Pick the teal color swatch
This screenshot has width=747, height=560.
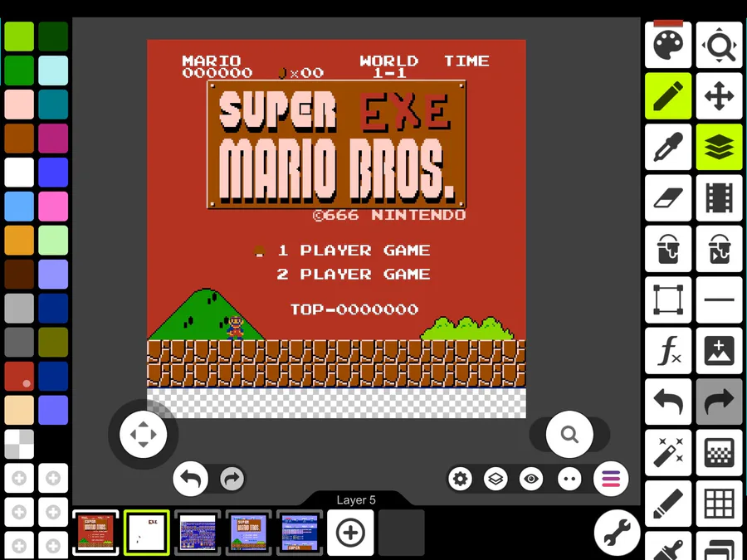53,104
